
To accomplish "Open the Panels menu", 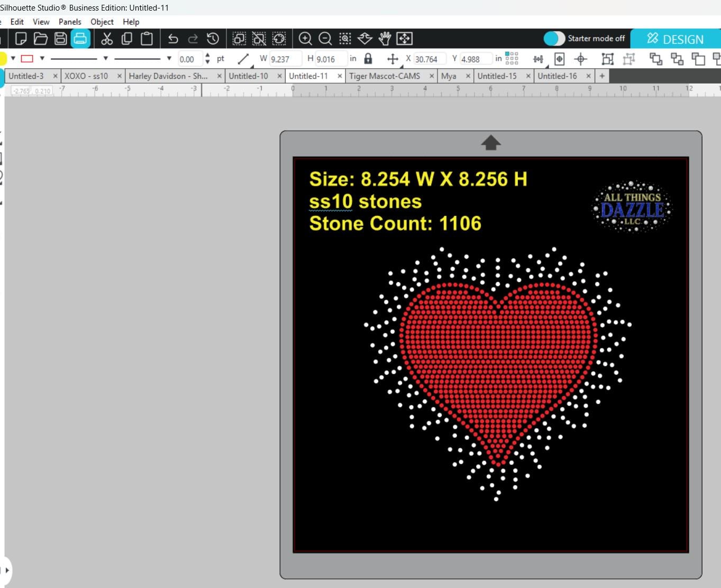I will coord(70,22).
